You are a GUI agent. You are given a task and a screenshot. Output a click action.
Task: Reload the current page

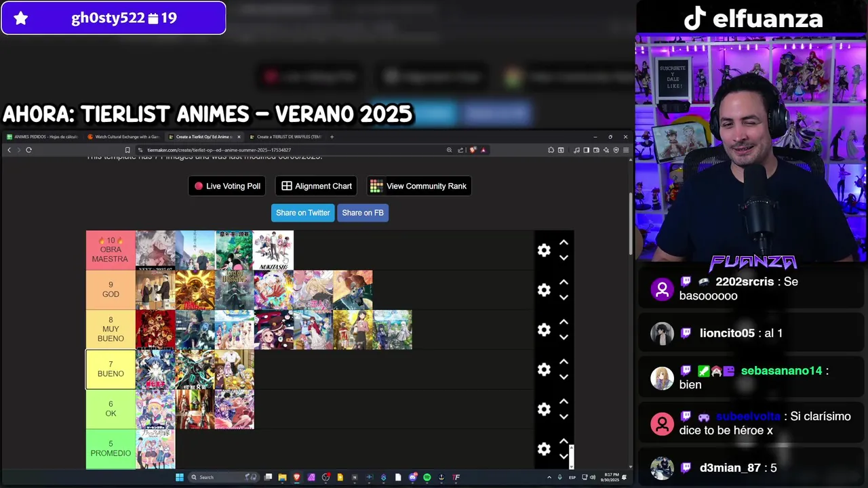click(x=28, y=150)
